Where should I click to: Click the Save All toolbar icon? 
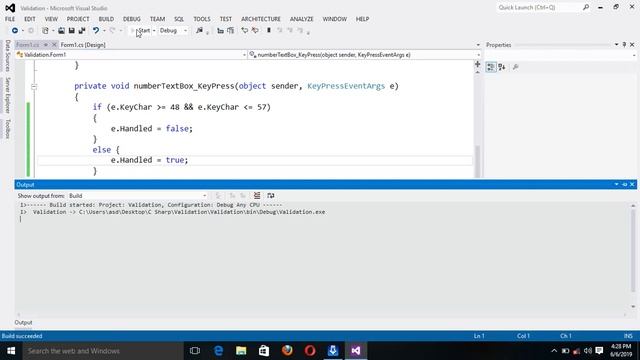coord(82,31)
